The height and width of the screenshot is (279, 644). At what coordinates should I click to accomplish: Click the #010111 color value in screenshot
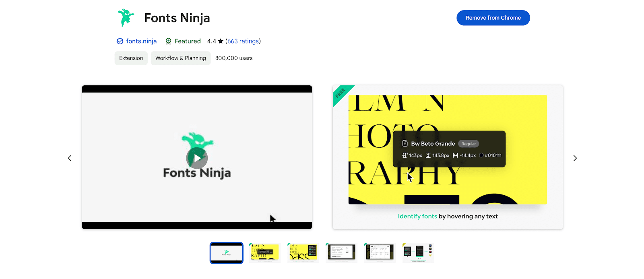(x=493, y=155)
